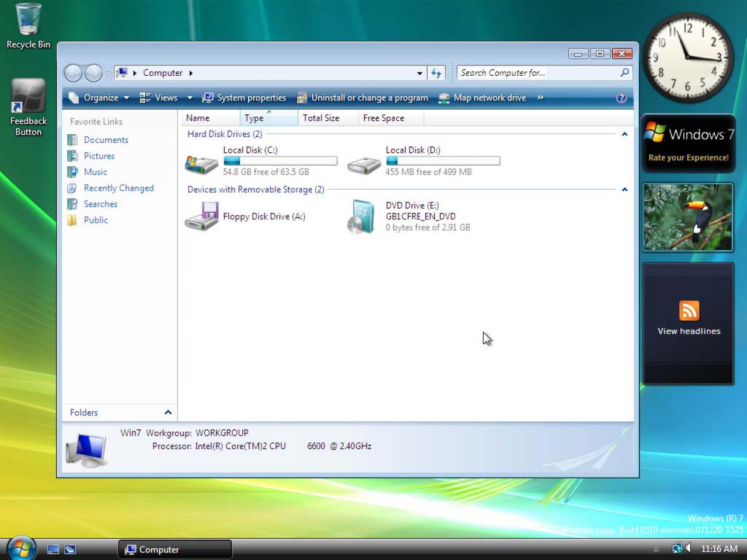The width and height of the screenshot is (747, 560).
Task: Click Local Disk (D:) capacity bar
Action: pyautogui.click(x=443, y=161)
